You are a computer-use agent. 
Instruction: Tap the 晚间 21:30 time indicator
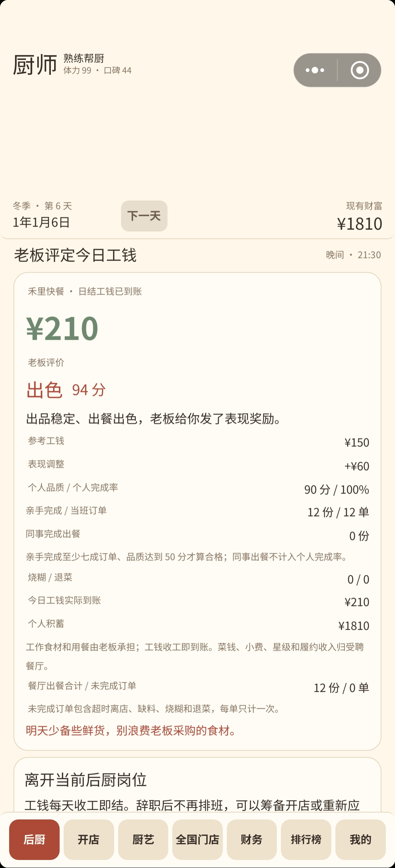click(353, 255)
